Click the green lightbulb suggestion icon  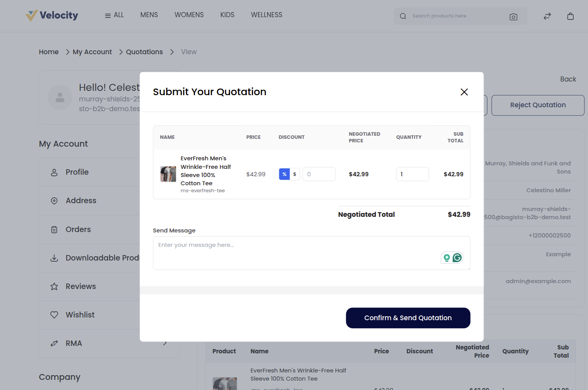click(x=447, y=257)
